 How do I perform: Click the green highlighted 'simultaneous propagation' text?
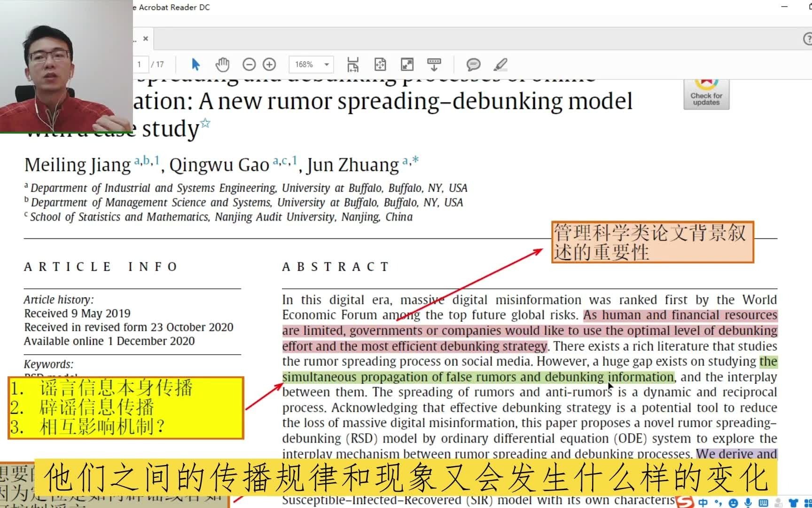tap(478, 377)
